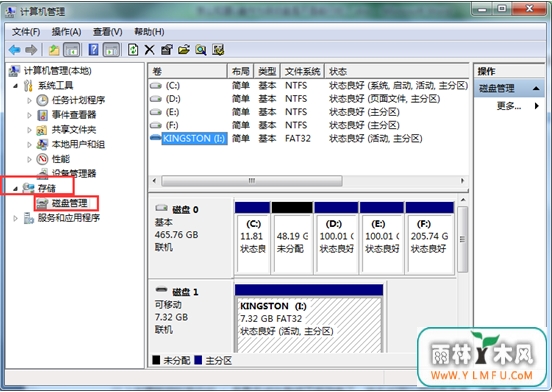Select the (F:) 205.74 partition block
Viewport: 552px width, 392px height.
(430, 238)
